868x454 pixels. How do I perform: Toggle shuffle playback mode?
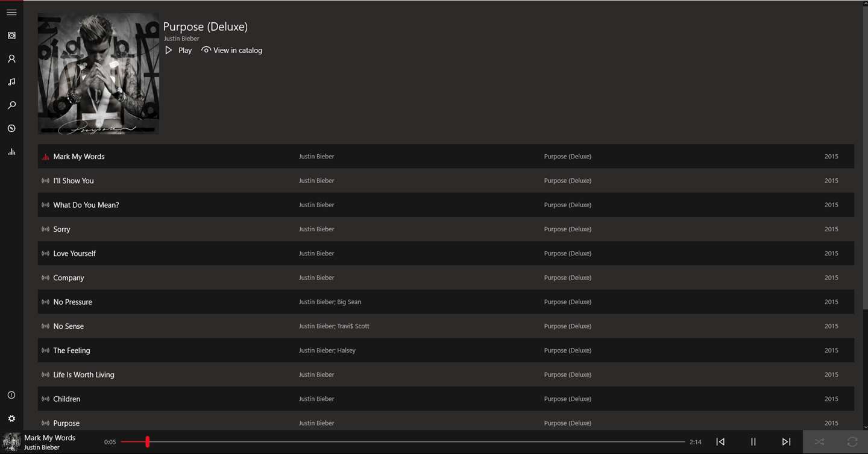819,442
